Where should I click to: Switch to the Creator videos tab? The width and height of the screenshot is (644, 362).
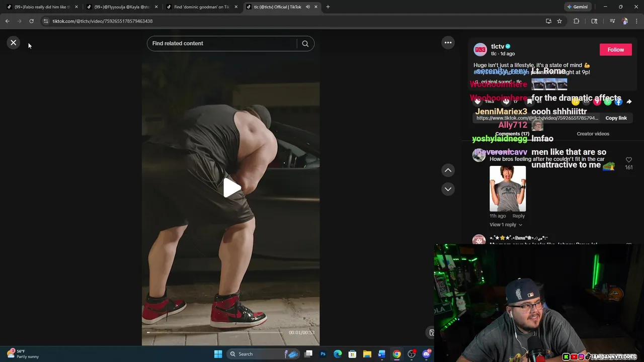pos(593,134)
